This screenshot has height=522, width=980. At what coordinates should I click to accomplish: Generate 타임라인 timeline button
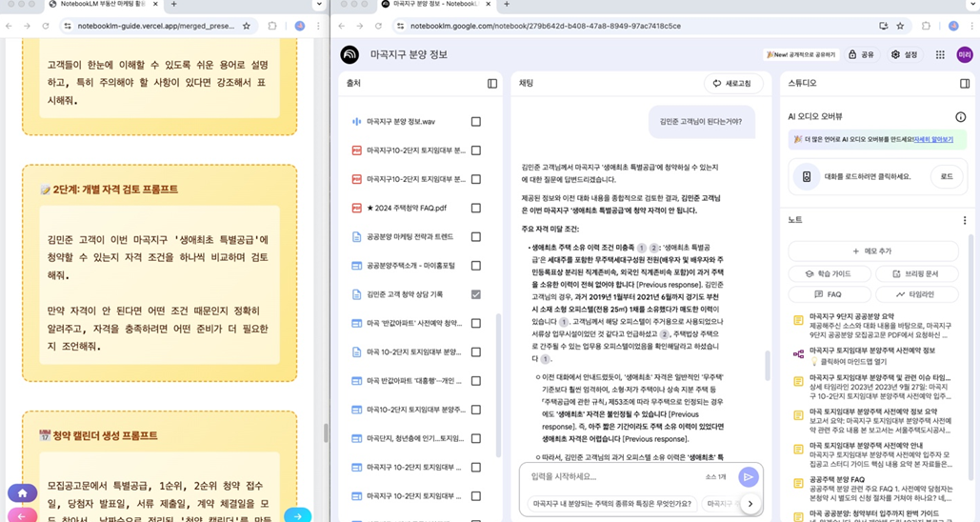[916, 293]
